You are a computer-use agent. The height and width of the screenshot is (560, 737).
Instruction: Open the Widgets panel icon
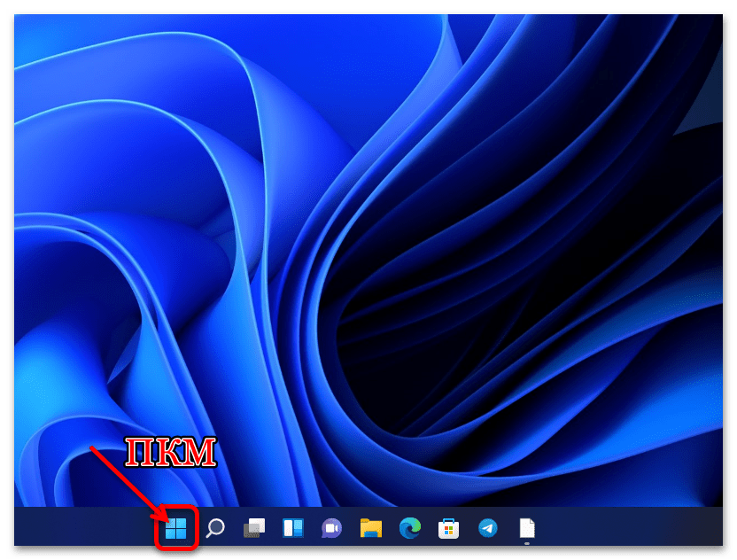click(293, 528)
